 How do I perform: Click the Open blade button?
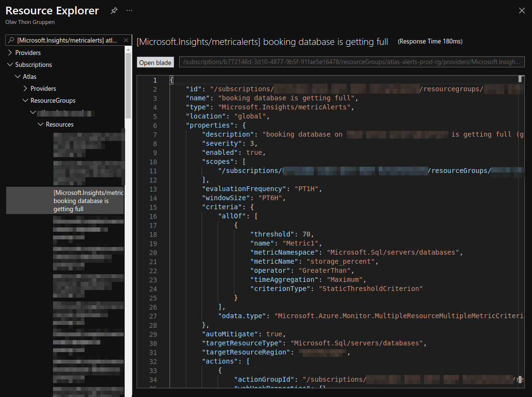[155, 62]
